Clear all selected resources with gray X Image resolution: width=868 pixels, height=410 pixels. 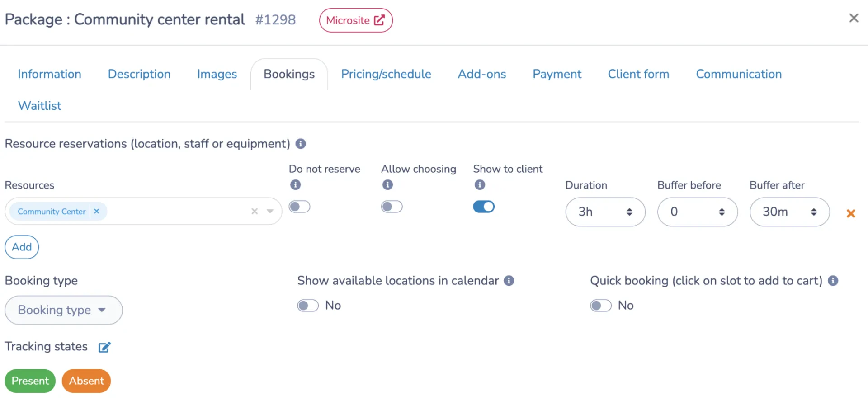pyautogui.click(x=255, y=211)
